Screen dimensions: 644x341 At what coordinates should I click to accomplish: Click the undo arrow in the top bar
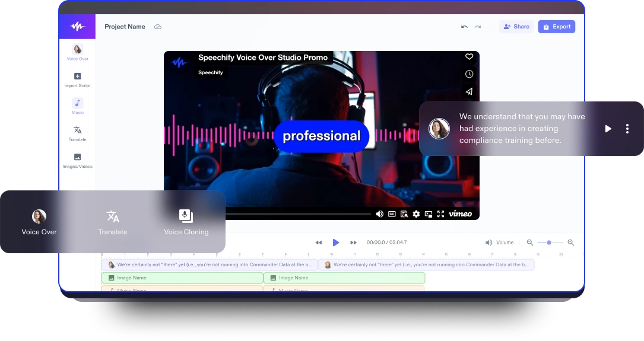click(464, 27)
